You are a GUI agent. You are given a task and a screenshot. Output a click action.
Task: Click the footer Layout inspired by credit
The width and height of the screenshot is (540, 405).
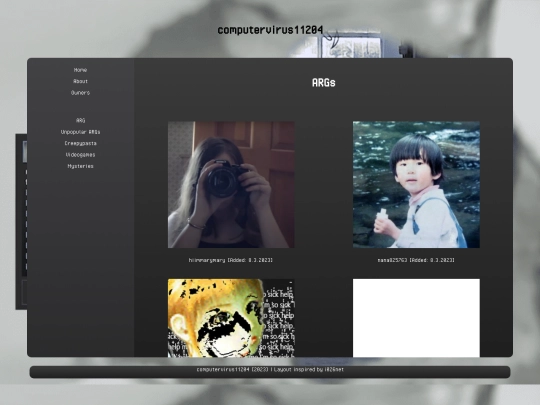[x=309, y=370]
